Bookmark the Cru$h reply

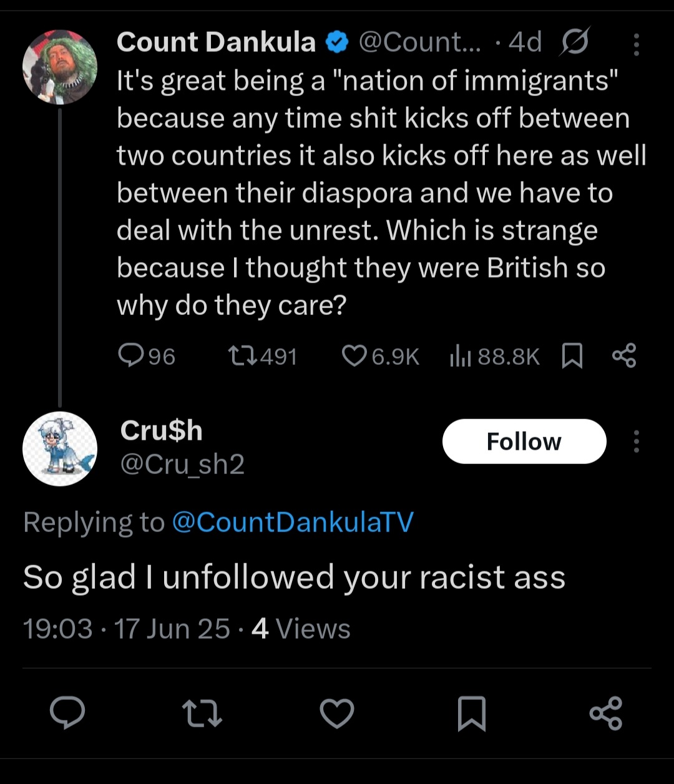pyautogui.click(x=472, y=714)
